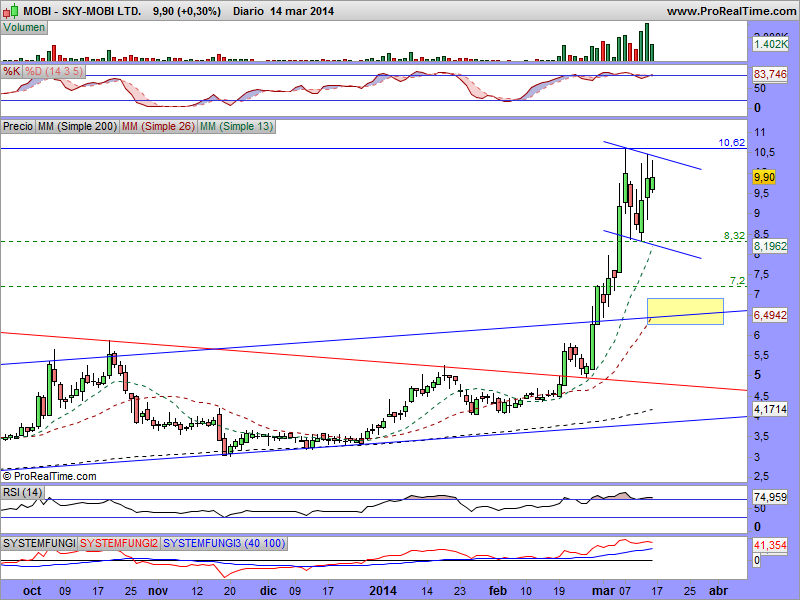Click the 83,746 stochastic value tag
The image size is (800, 600).
pyautogui.click(x=770, y=74)
